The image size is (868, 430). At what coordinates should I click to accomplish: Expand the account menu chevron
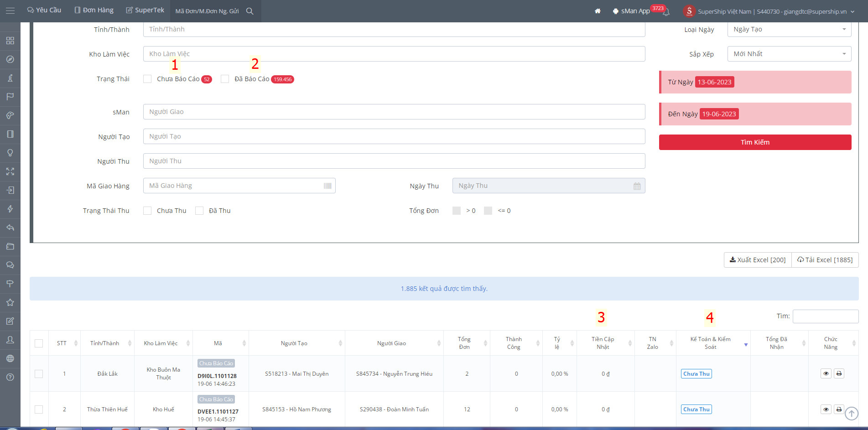point(852,12)
